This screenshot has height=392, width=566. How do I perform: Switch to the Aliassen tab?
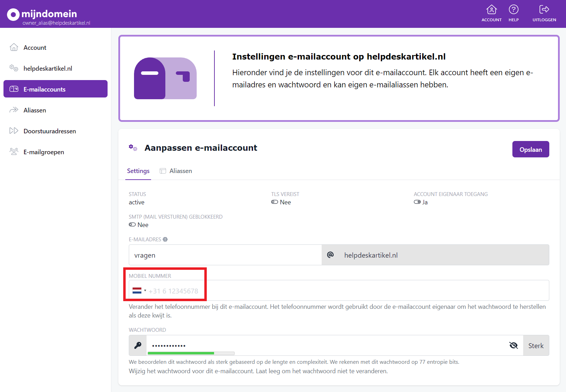pos(176,171)
